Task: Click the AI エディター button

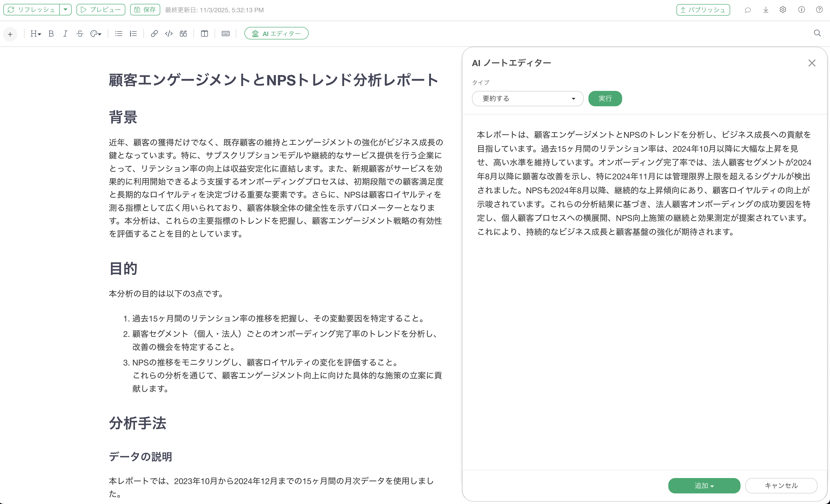Action: pyautogui.click(x=276, y=34)
